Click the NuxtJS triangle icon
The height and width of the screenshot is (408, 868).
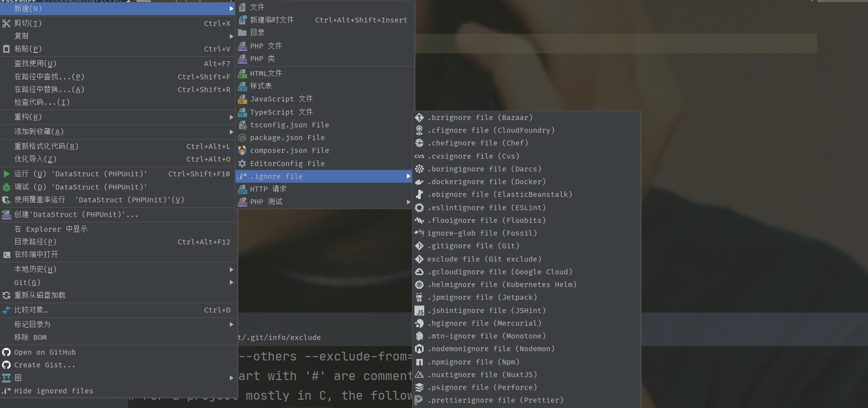pyautogui.click(x=419, y=375)
